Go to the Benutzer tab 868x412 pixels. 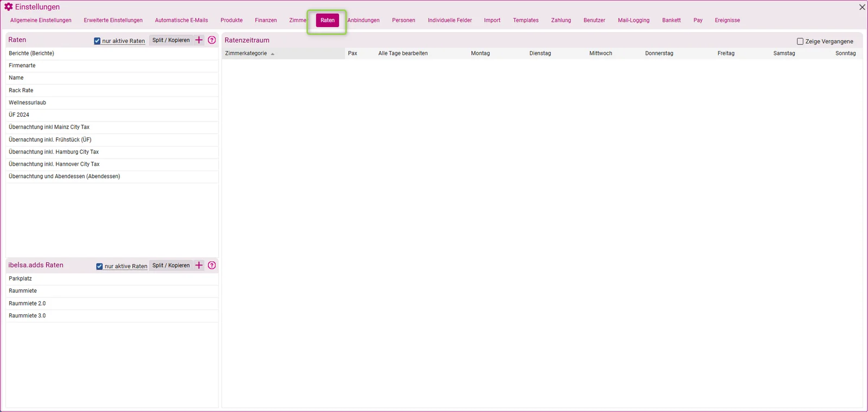click(594, 20)
